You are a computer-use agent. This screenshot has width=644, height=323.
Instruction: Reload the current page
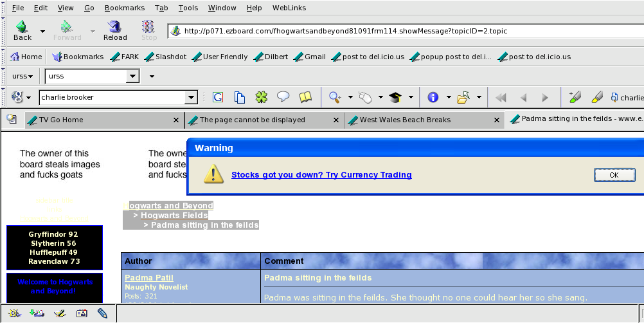coord(115,30)
